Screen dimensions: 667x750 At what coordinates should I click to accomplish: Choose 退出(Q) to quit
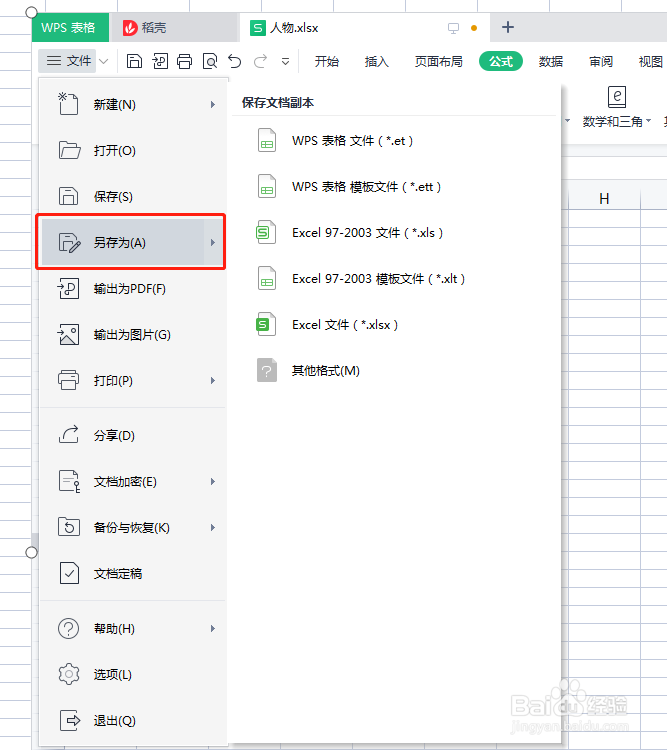131,720
